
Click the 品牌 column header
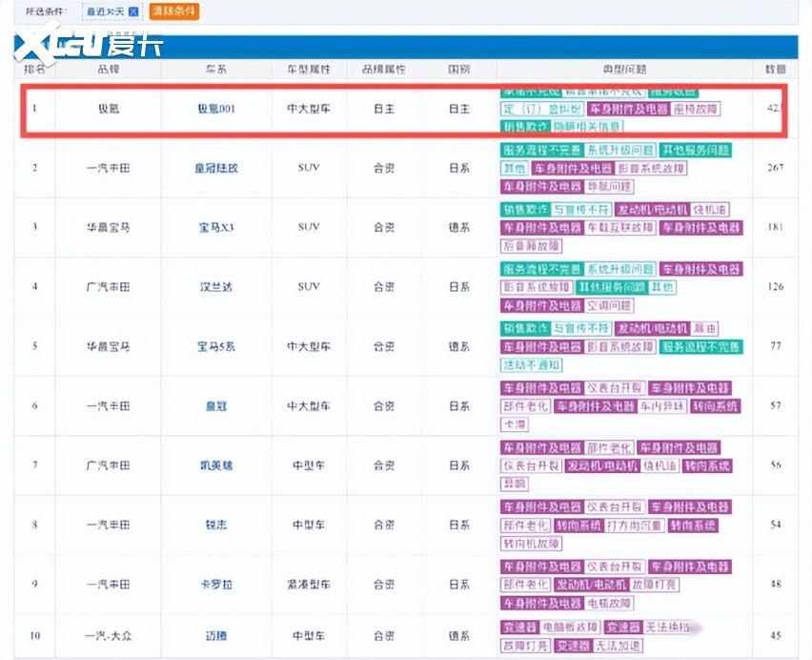click(x=109, y=69)
